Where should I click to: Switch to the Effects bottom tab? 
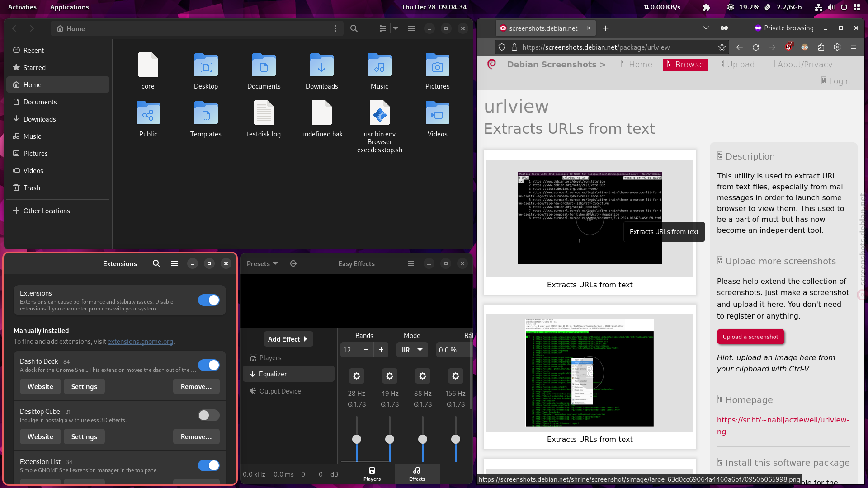[x=417, y=474]
